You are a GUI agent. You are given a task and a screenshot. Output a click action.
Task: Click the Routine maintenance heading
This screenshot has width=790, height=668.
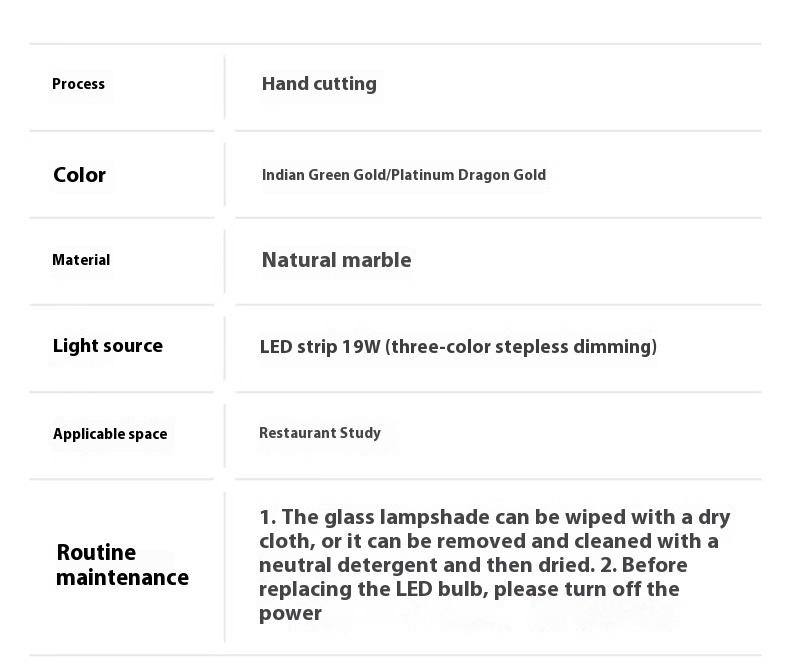tap(122, 565)
